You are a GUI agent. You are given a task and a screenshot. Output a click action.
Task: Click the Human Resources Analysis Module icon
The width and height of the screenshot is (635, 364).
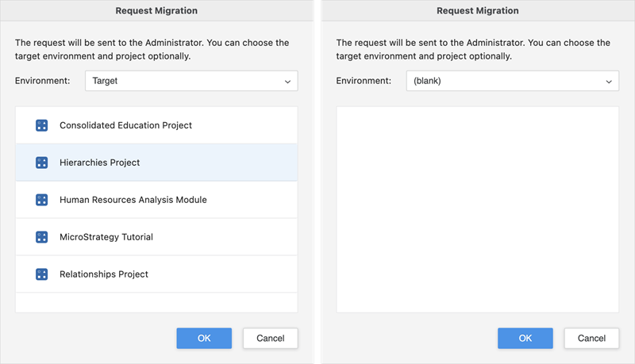point(42,200)
